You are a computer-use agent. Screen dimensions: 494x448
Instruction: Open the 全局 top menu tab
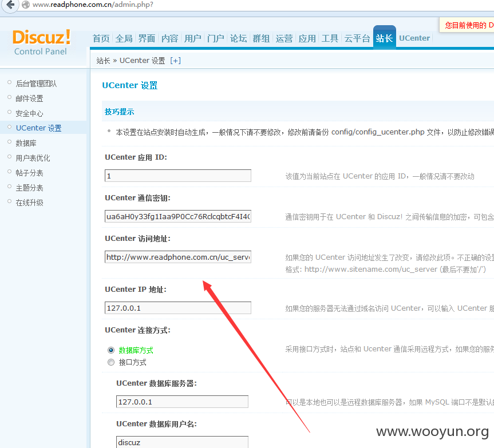click(x=124, y=38)
